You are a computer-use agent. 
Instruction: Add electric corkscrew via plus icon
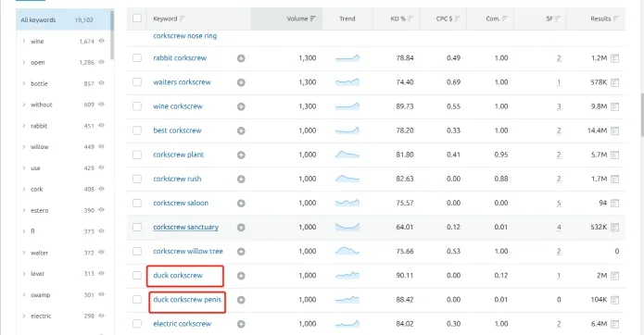[241, 324]
